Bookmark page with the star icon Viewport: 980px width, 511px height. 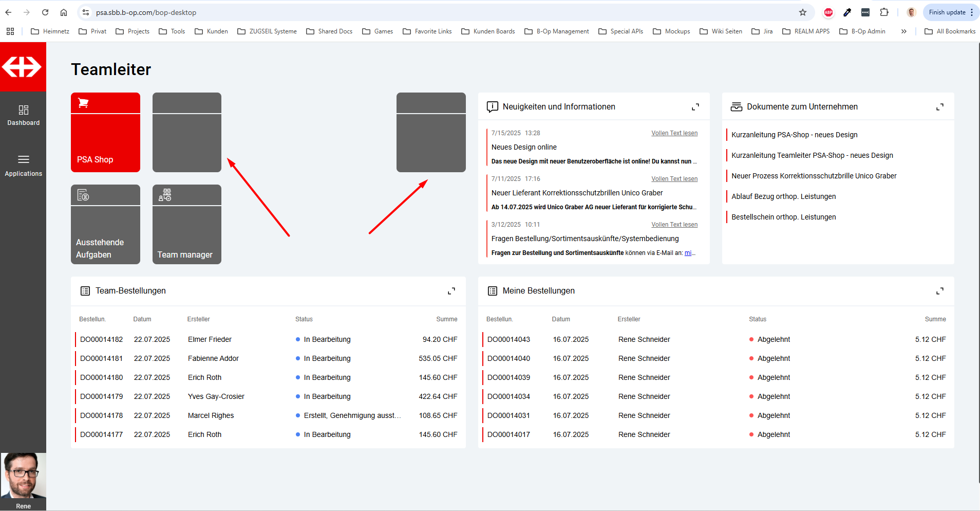click(x=803, y=12)
